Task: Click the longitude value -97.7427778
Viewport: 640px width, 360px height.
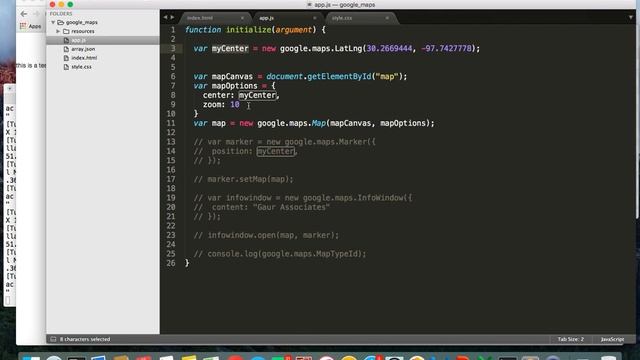Action: coord(446,49)
